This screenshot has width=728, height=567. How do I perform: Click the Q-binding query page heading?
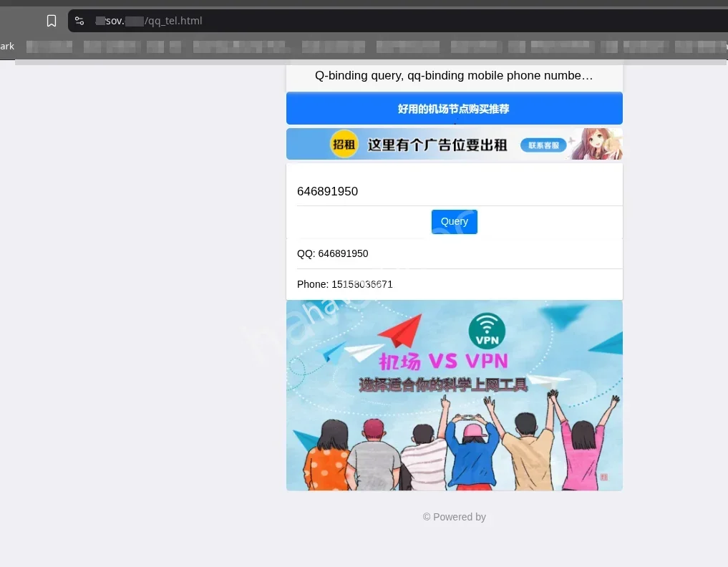454,76
